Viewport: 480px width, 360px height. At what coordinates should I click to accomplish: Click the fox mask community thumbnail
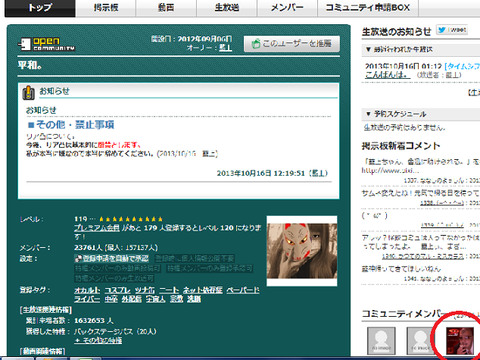click(x=302, y=251)
